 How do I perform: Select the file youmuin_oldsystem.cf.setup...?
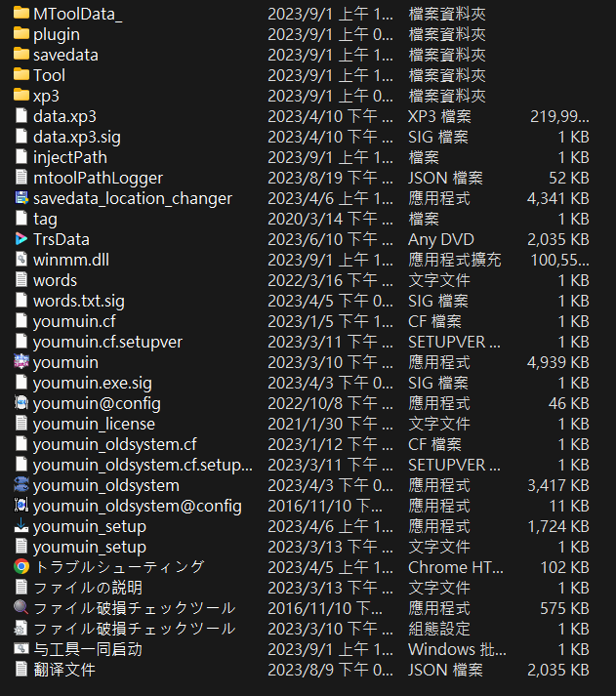point(143,465)
